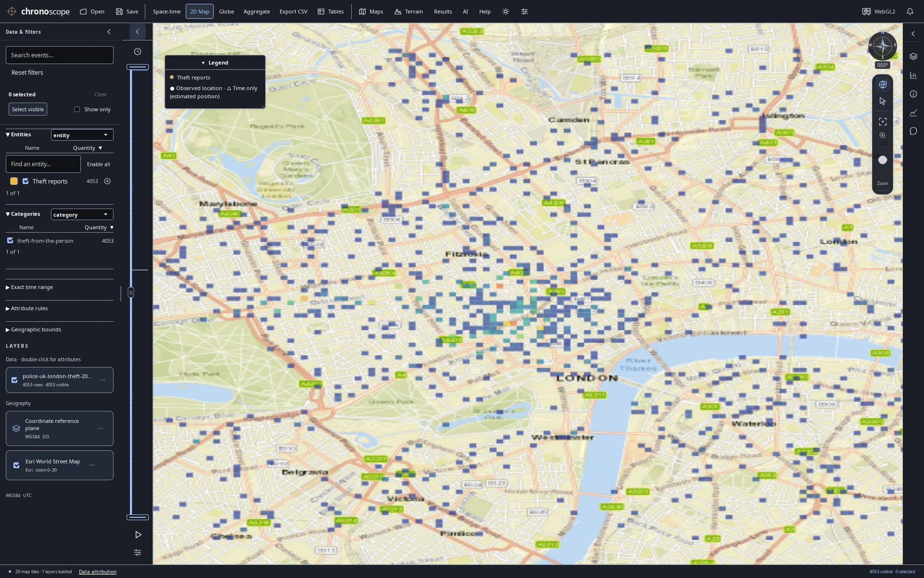Toggle police-uk-london-theft data layer visibility
Viewport: 924px width, 578px height.
14,380
